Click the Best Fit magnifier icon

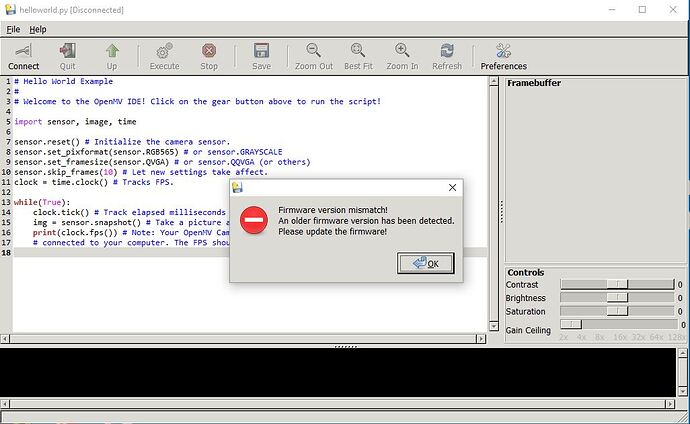point(358,51)
